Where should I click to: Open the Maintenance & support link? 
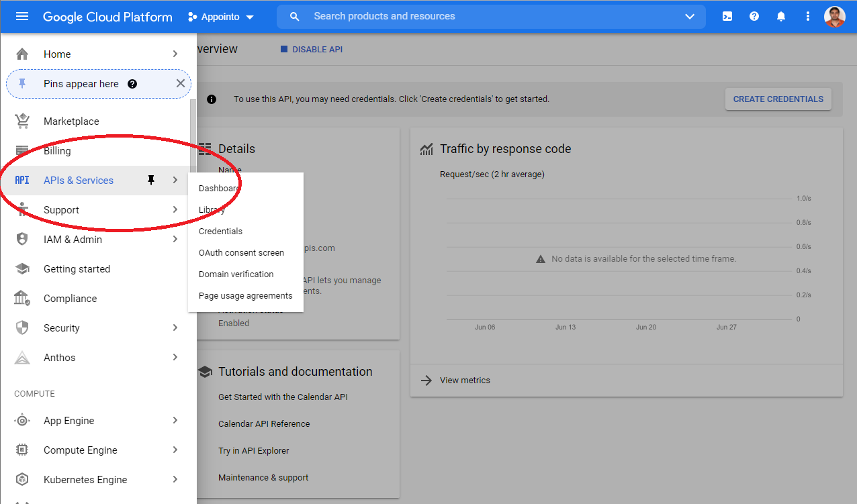click(263, 478)
